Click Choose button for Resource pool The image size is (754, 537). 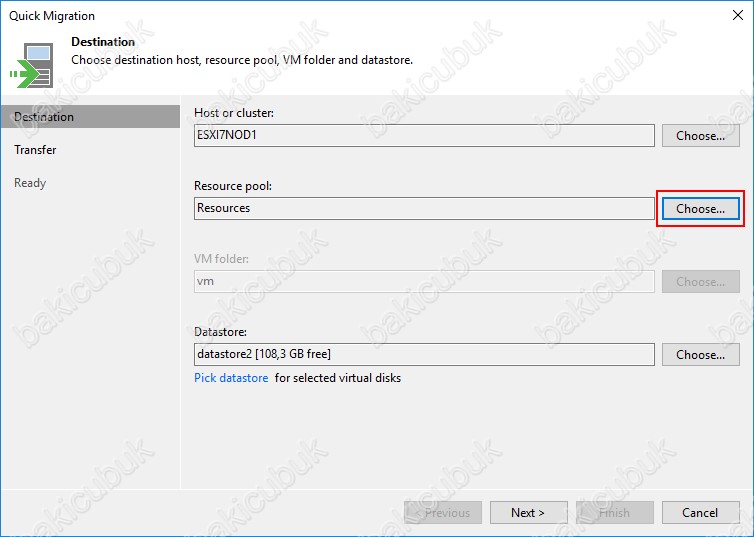701,209
